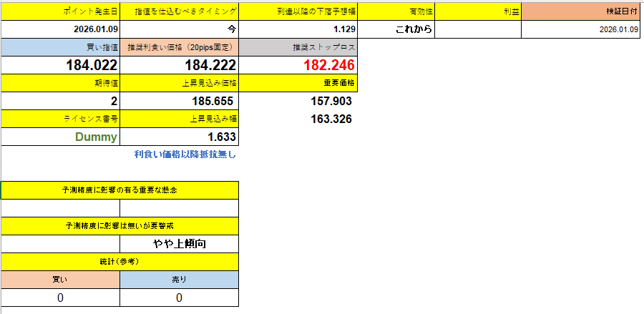Viewport: 644px width, 314px height.
Task: Click the 184.222 take-profit value
Action: coord(179,65)
